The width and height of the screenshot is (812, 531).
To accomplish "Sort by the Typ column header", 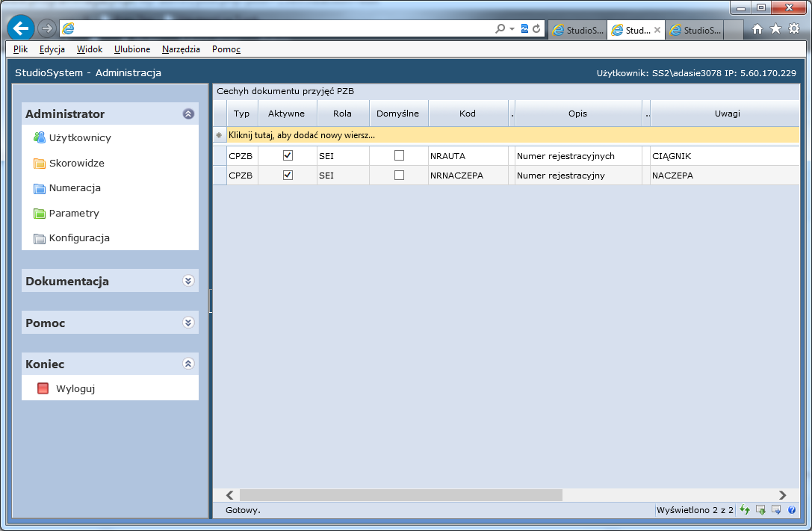I will click(x=242, y=114).
